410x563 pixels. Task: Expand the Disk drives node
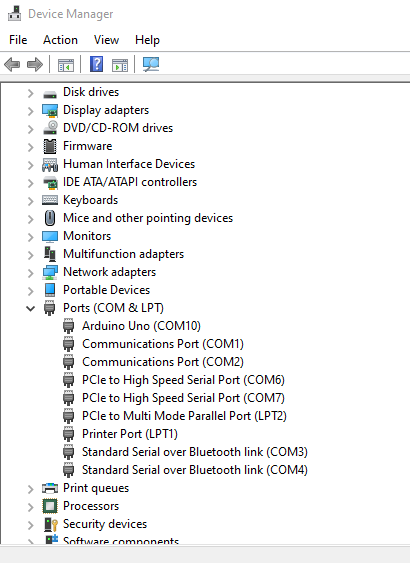pyautogui.click(x=31, y=94)
